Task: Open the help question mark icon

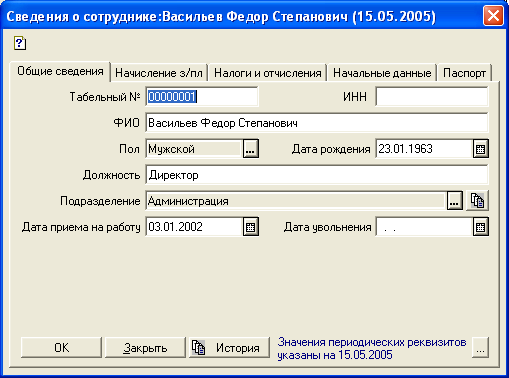Action: click(x=20, y=43)
